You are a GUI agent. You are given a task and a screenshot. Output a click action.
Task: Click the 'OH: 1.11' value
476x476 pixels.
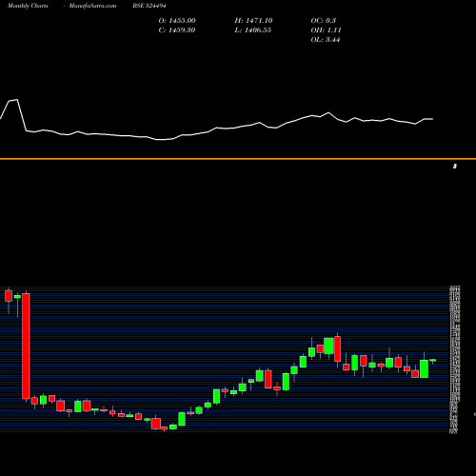326,30
